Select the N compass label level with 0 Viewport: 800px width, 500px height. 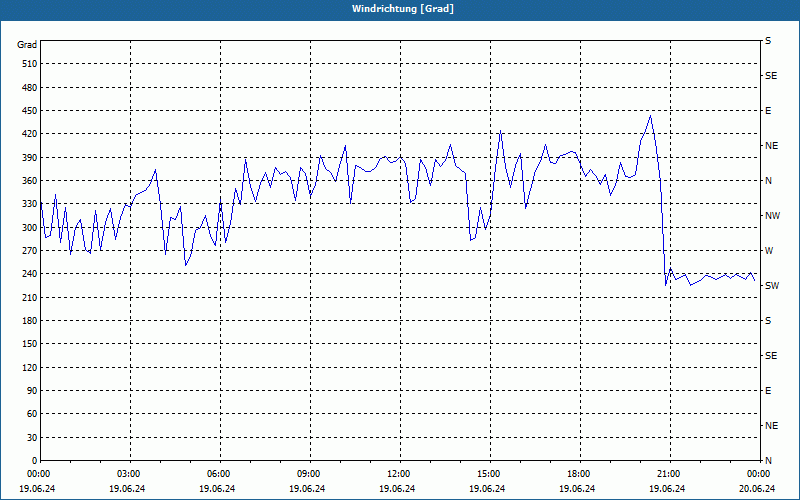point(768,461)
